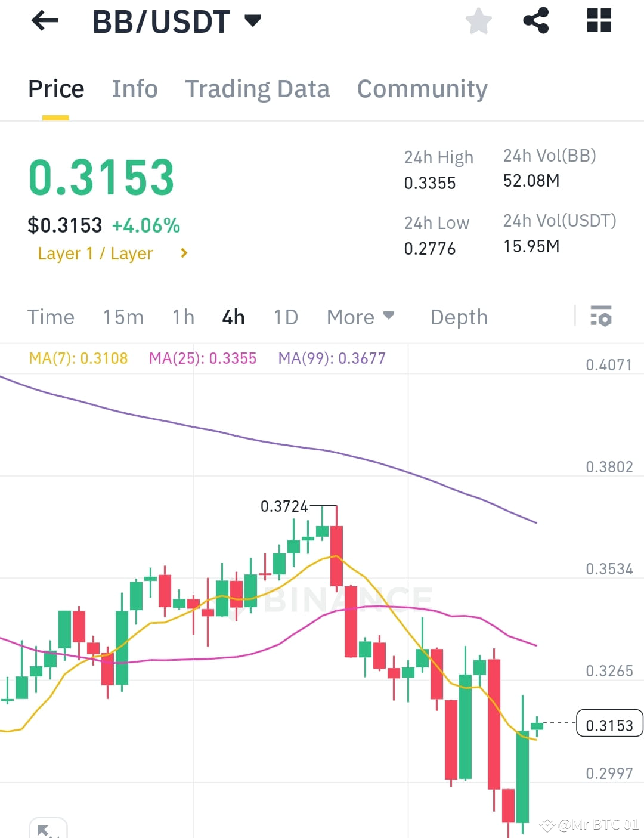Switch to the Trading Data tab
Screen dimensions: 644x838
click(258, 88)
